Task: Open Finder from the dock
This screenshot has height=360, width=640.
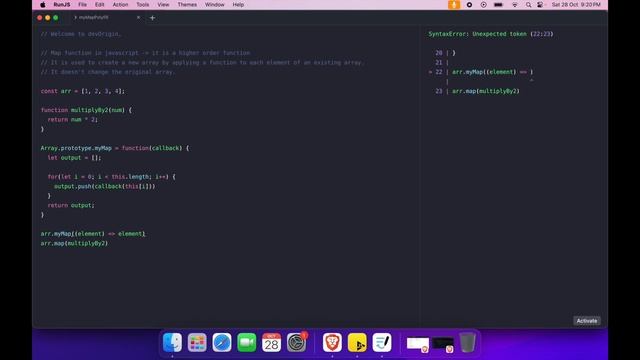Action: click(x=172, y=342)
